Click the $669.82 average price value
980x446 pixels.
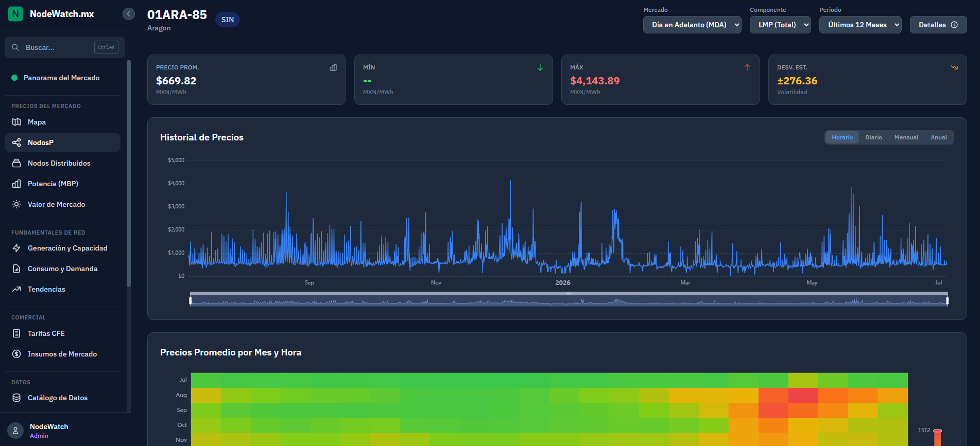tap(176, 81)
